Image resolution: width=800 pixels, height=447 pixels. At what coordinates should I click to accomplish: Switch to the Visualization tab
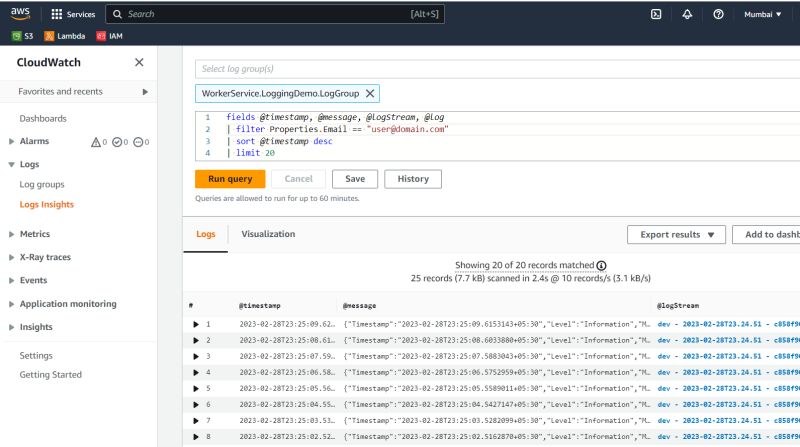pos(268,234)
